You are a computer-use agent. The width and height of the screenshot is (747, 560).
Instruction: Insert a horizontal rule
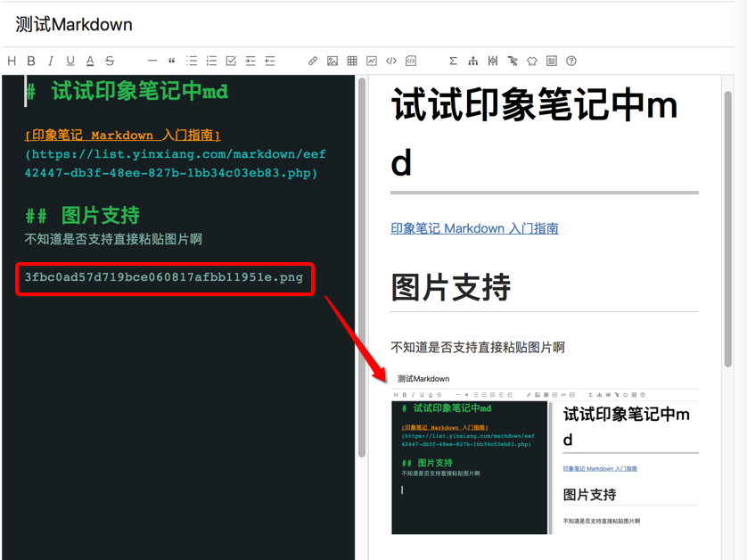[x=152, y=61]
